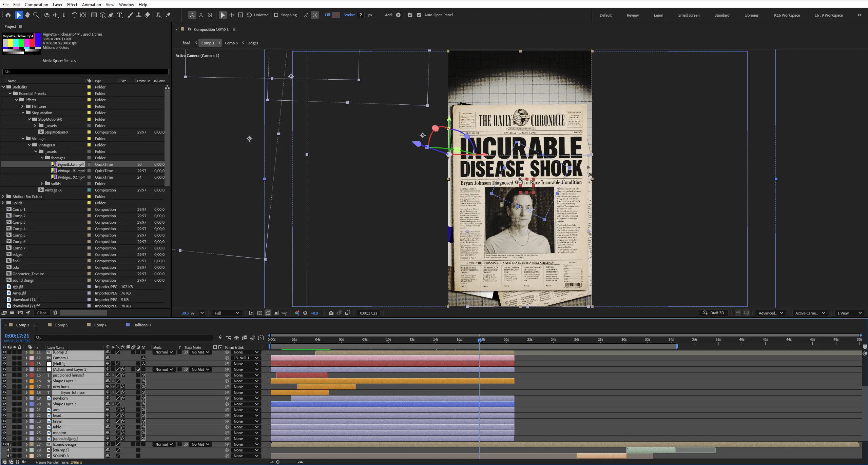Select the Pen tool
Screen dimensions: 868x465
coord(111,15)
